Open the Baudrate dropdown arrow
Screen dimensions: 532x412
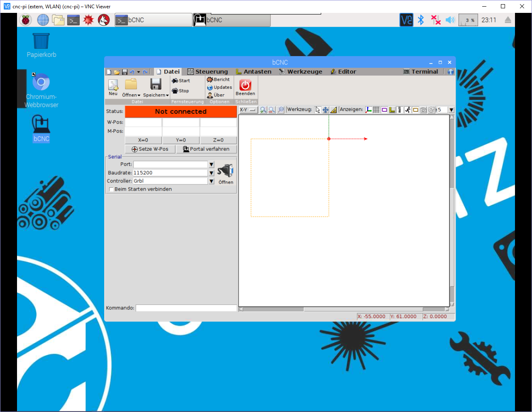tap(211, 173)
